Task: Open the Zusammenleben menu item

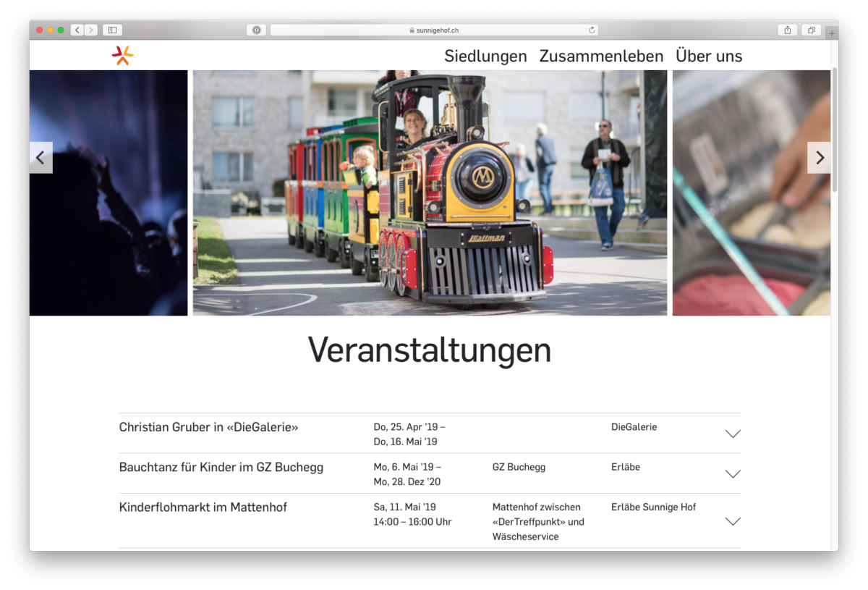Action: pos(601,56)
